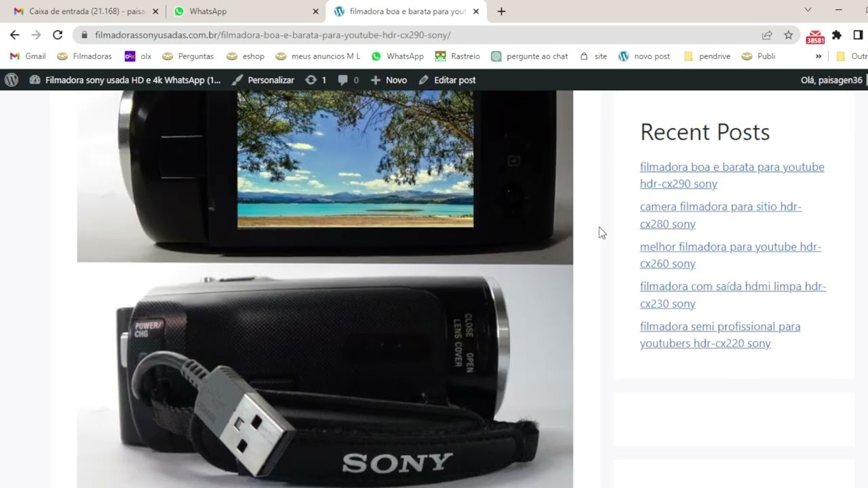
Task: Open the meus anuncios M L bookmark
Action: coord(318,56)
